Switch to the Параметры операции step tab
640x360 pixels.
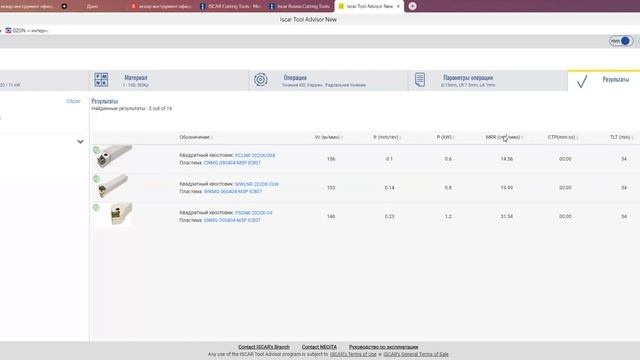pos(488,80)
